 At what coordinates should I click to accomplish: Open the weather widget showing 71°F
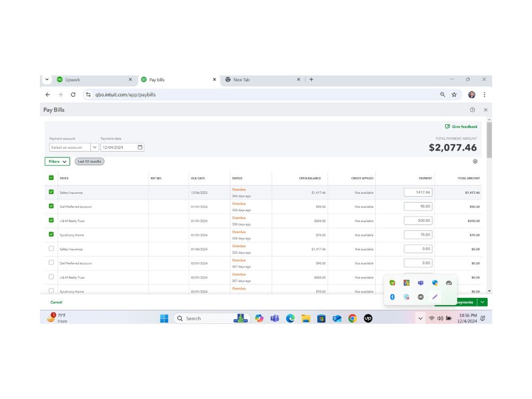[57, 318]
